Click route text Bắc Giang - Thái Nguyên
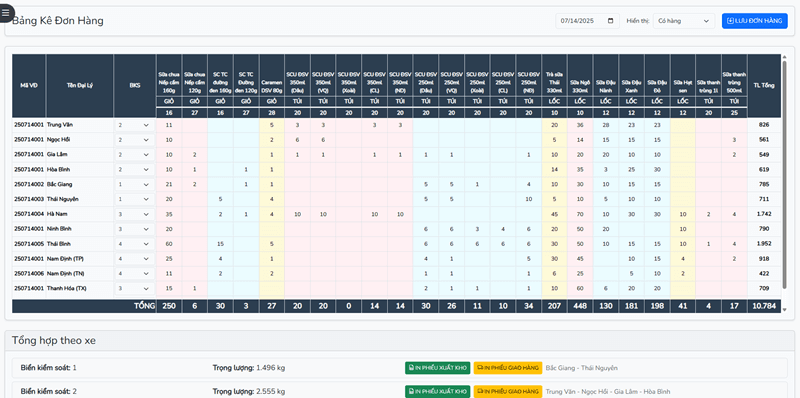This screenshot has height=398, width=800. (x=582, y=368)
